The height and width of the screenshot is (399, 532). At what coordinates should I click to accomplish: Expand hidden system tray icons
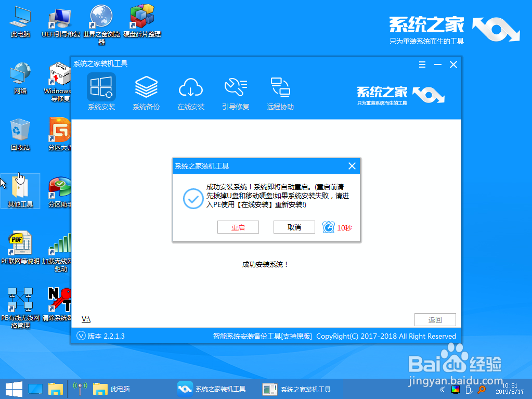point(442,389)
